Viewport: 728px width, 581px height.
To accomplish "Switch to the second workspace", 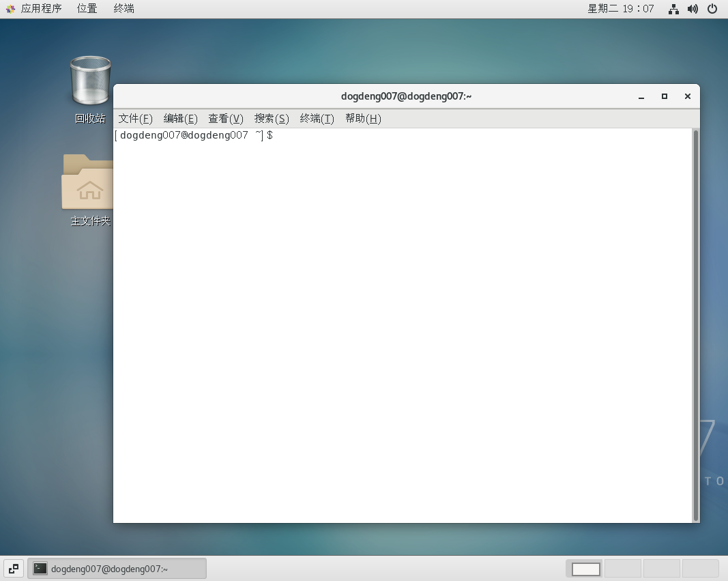I will point(623,569).
